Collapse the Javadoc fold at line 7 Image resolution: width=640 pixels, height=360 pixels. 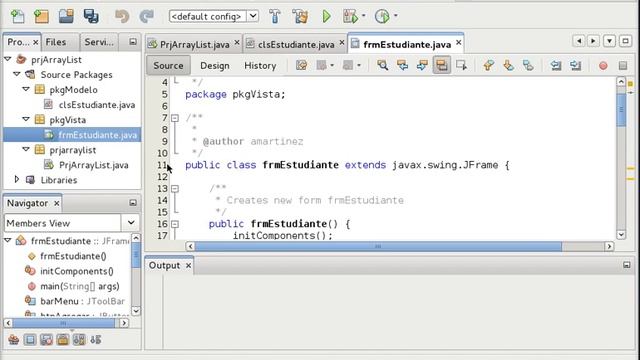[x=175, y=118]
